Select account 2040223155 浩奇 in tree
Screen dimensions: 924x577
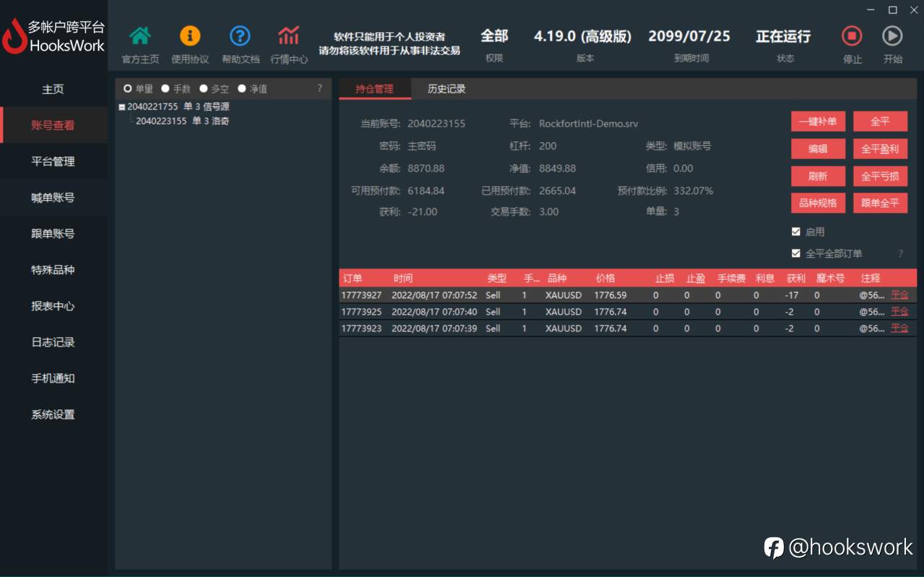[183, 121]
